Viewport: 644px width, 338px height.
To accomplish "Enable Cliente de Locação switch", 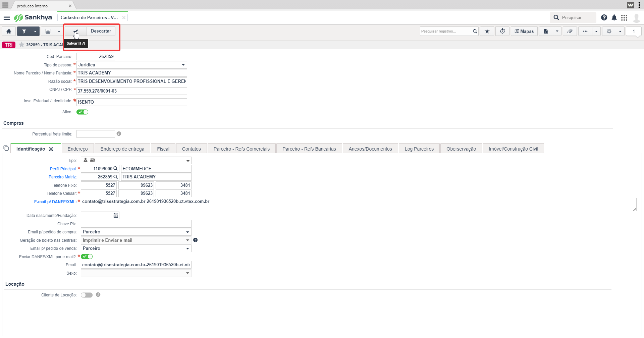I will coord(87,295).
